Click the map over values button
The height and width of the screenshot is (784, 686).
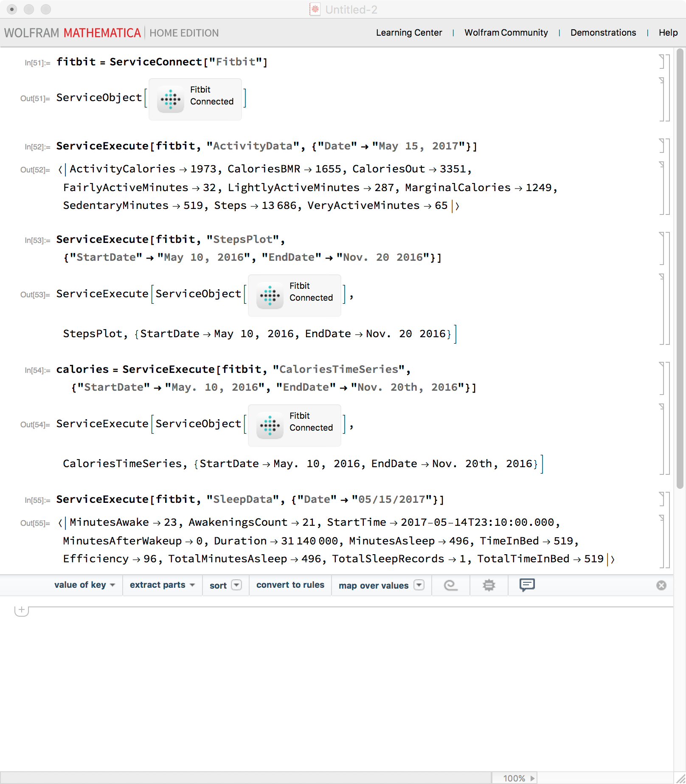tap(374, 585)
